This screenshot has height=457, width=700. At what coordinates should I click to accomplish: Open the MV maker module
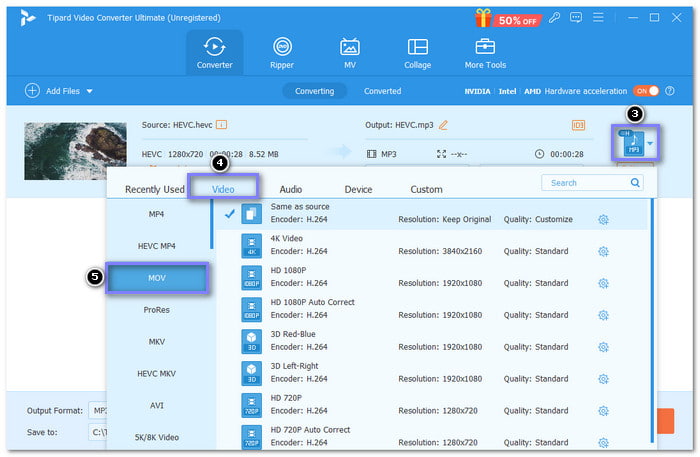[x=350, y=53]
